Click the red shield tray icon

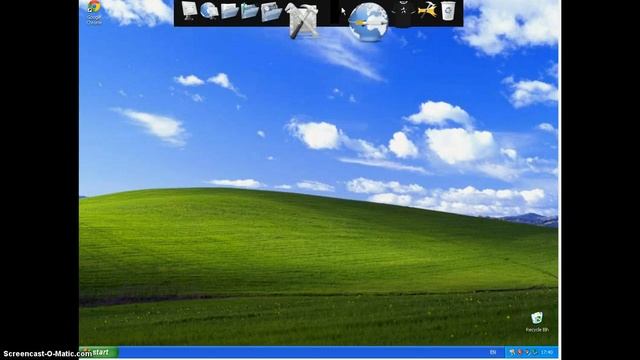520,352
